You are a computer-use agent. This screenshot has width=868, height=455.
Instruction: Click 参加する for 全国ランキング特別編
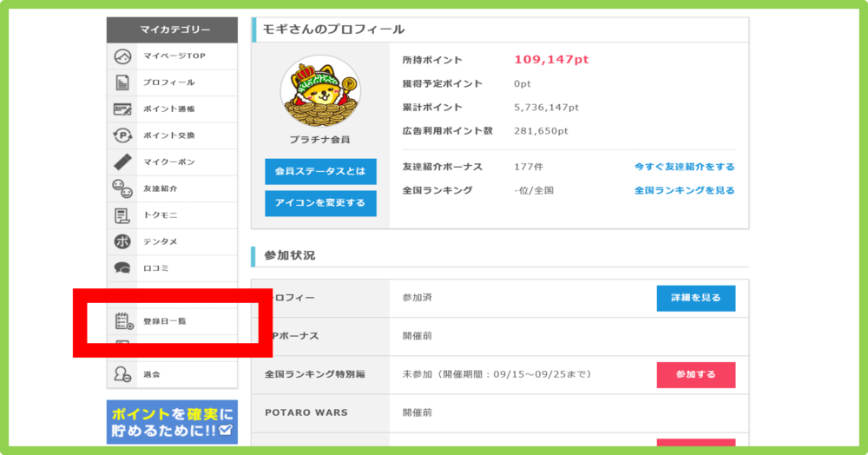pyautogui.click(x=696, y=375)
